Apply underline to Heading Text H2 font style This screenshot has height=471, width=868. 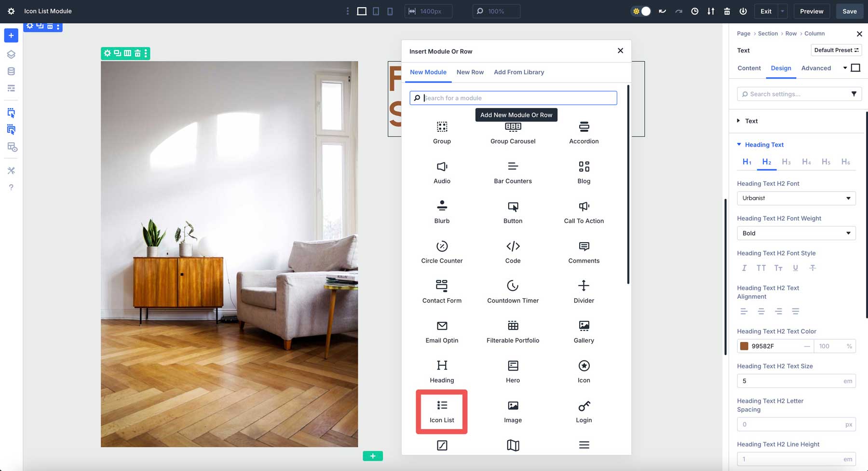795,268
